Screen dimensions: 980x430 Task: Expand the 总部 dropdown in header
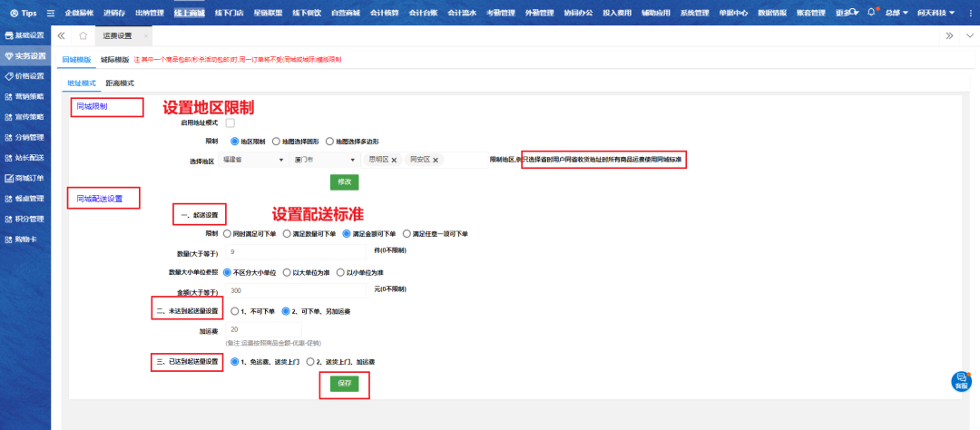[897, 14]
